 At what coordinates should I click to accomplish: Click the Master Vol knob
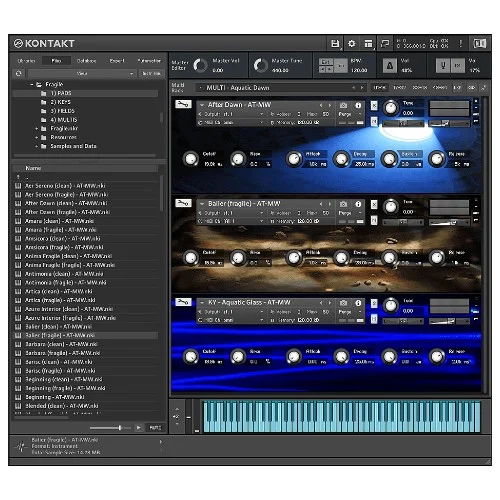tap(200, 65)
